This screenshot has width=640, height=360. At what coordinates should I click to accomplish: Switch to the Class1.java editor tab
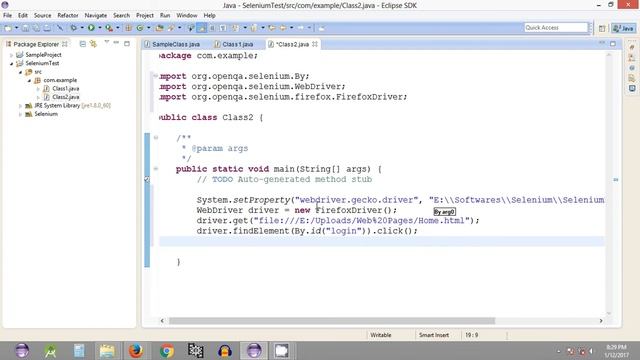238,44
